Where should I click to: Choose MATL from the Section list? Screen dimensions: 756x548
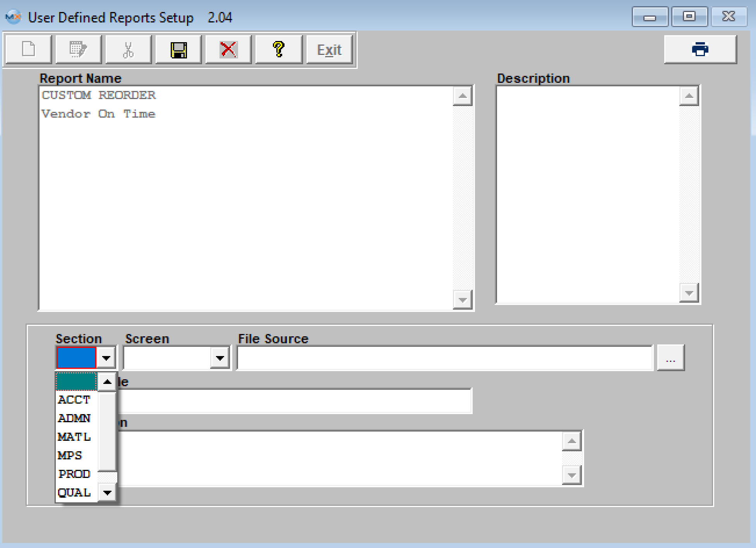click(74, 437)
